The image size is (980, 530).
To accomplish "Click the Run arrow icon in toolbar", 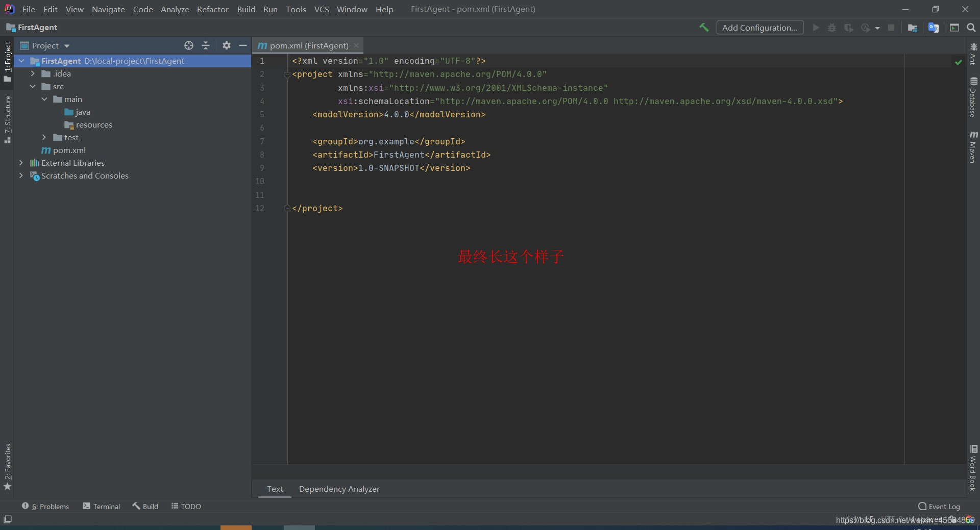I will click(816, 28).
